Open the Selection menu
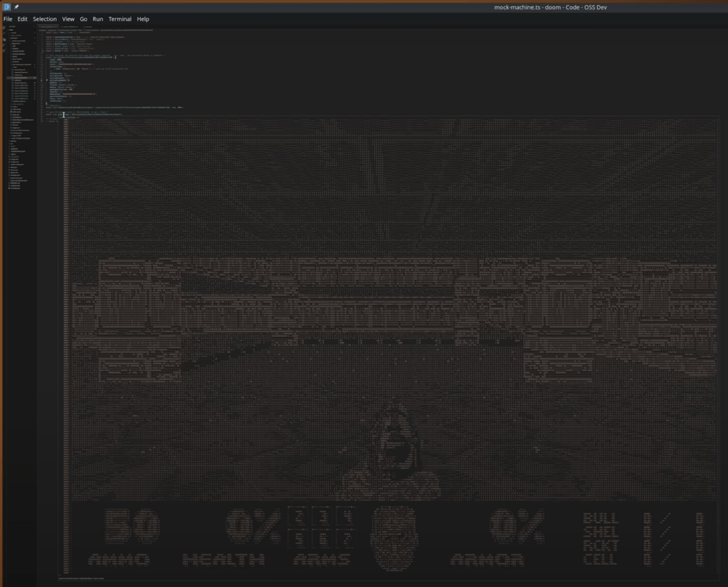The height and width of the screenshot is (587, 728). pyautogui.click(x=45, y=19)
